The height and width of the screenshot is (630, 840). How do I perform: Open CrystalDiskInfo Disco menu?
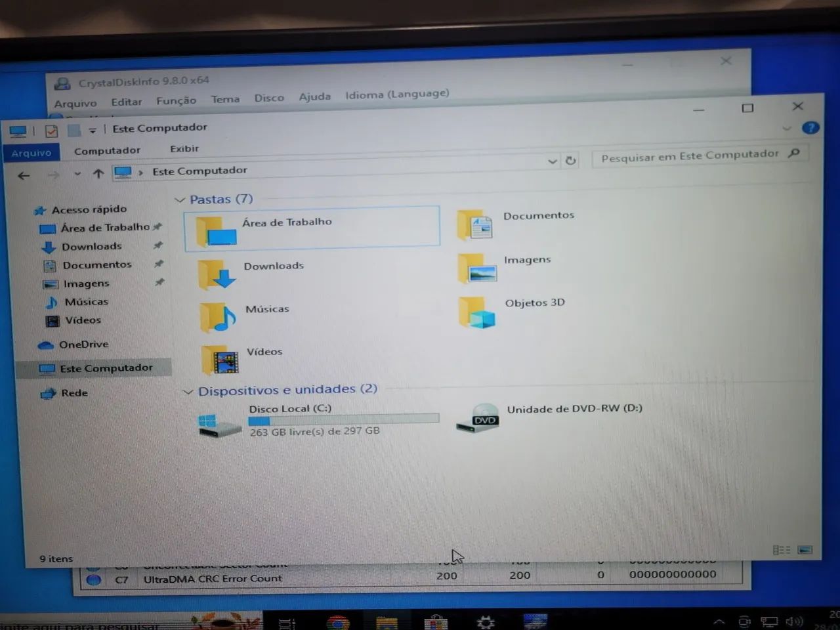[269, 98]
